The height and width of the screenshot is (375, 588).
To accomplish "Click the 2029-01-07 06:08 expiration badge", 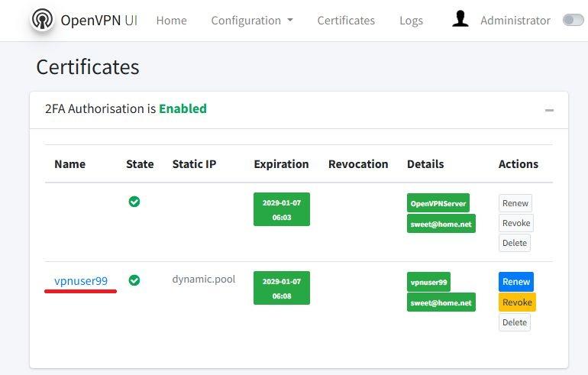I will click(282, 288).
